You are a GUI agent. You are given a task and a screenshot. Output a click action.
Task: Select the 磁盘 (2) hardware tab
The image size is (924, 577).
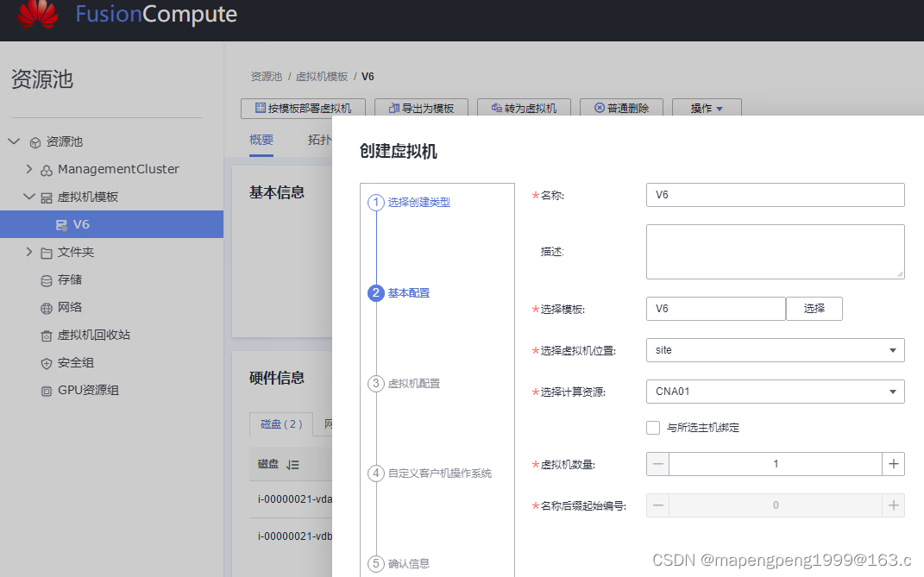(x=281, y=424)
